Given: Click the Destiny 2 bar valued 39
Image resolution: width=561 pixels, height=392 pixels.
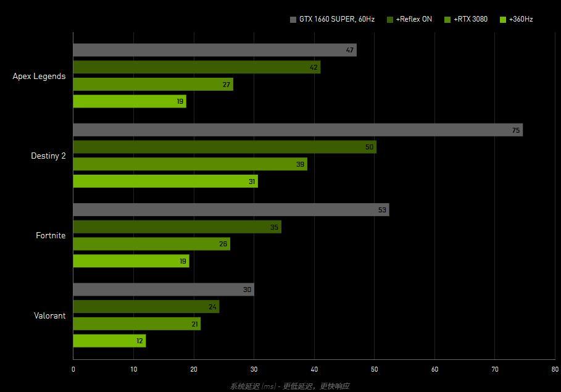Looking at the screenshot, I should [190, 164].
